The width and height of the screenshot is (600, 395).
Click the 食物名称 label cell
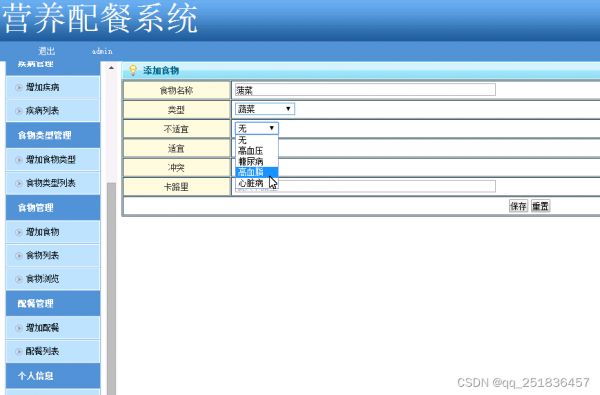176,90
